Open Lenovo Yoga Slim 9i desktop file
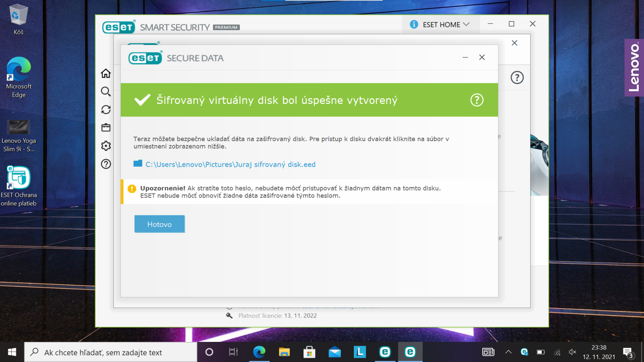Image resolution: width=644 pixels, height=362 pixels. pyautogui.click(x=18, y=136)
